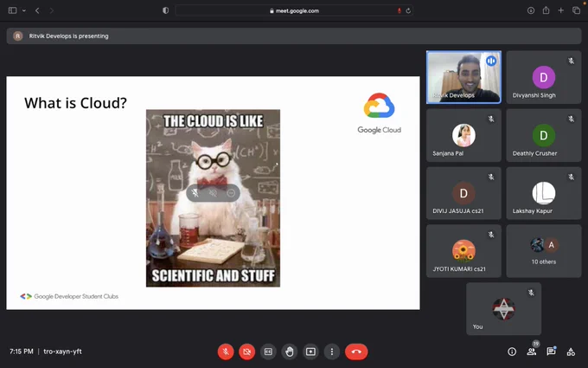
Task: Unmute the microphone in call controls
Action: tap(226, 352)
